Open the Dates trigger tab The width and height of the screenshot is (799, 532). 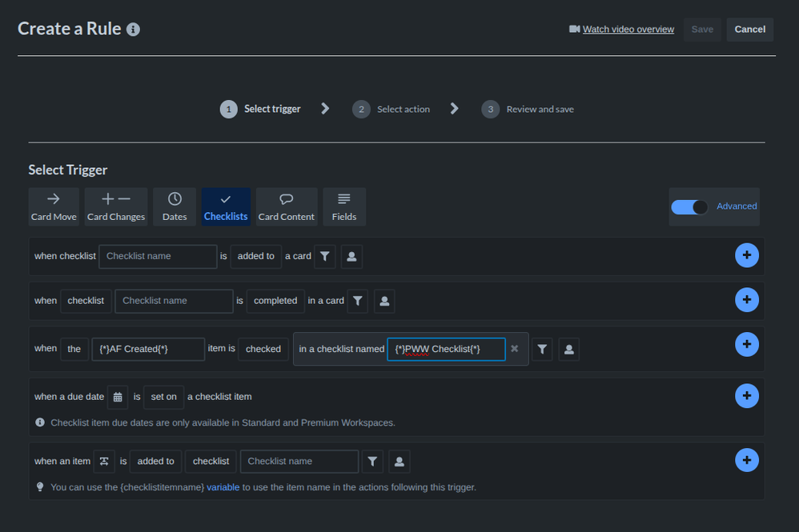pos(175,206)
